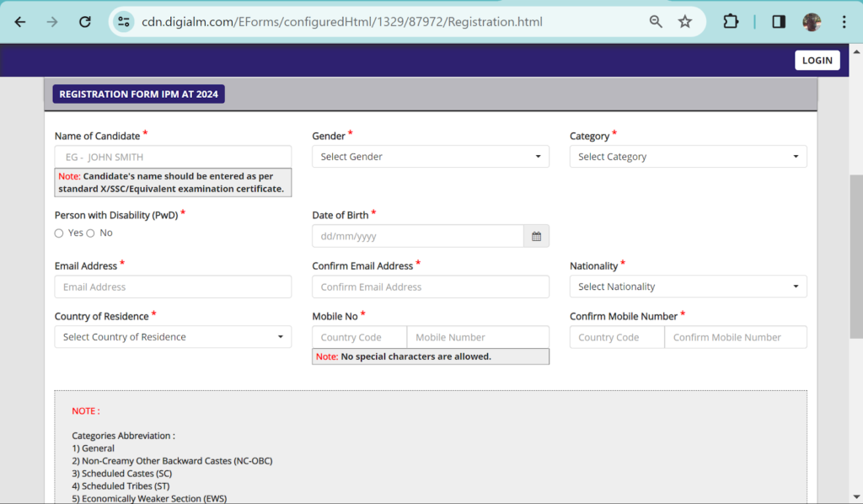Viewport: 863px width, 504px height.
Task: Select Yes for Person with Disability
Action: [59, 233]
